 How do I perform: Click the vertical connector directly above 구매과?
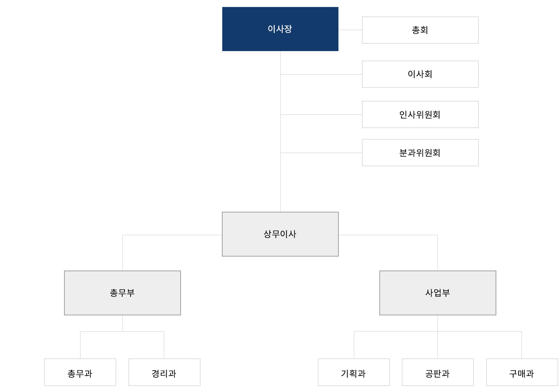pyautogui.click(x=521, y=345)
